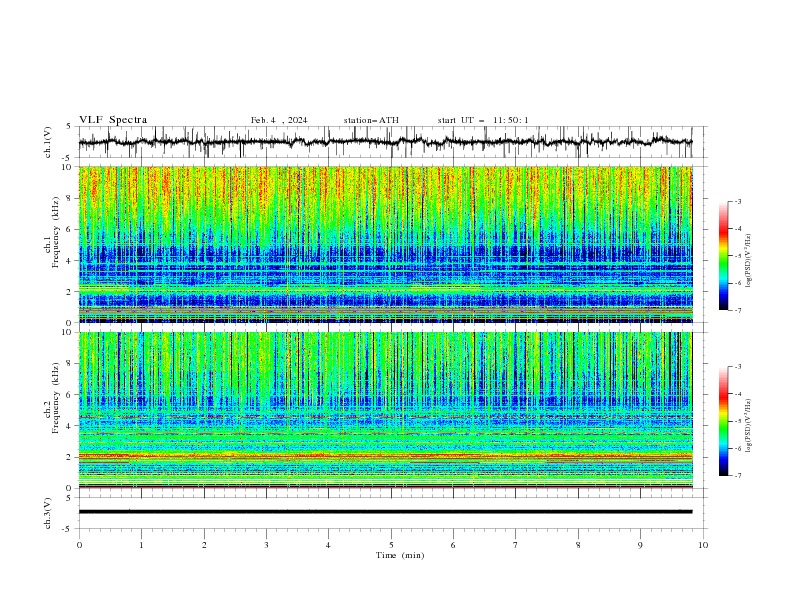Click the "station=ATH" header label
Screen dimensions: 792x612
pos(371,120)
